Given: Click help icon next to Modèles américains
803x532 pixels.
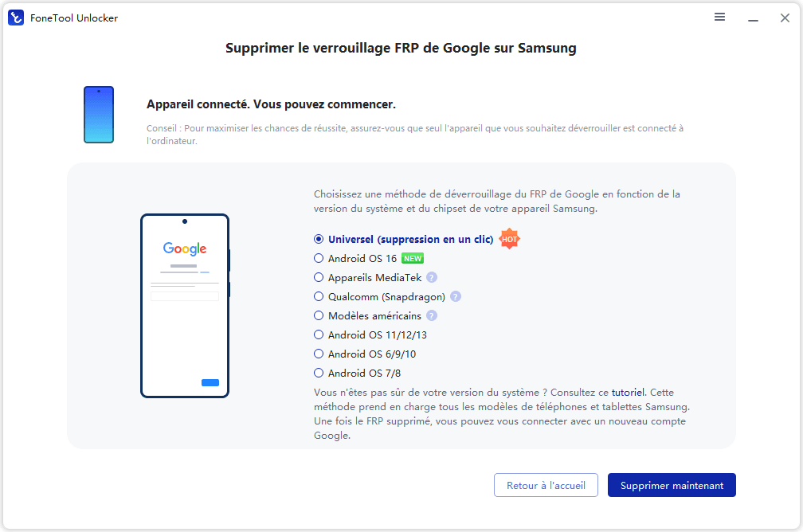Looking at the screenshot, I should [432, 315].
